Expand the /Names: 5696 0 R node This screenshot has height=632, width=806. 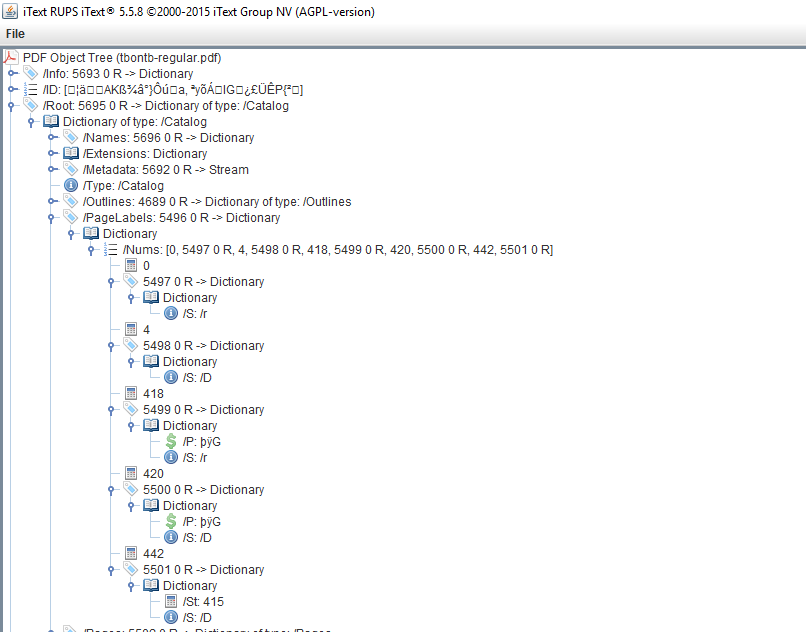51,137
